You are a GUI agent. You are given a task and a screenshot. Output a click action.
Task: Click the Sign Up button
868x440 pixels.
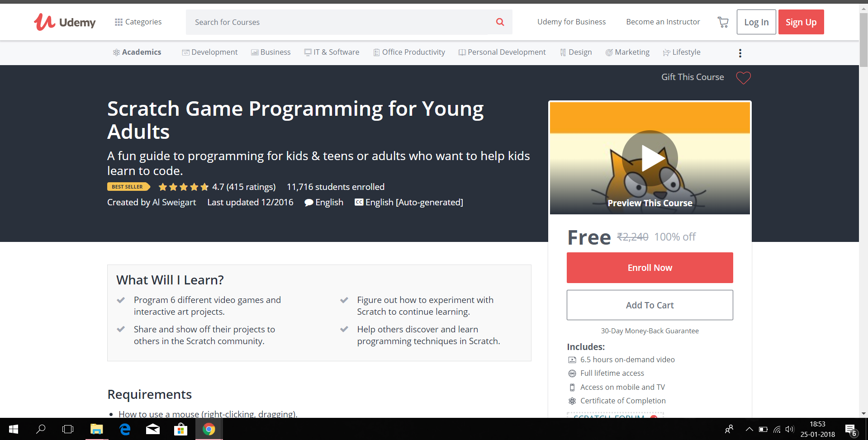tap(801, 22)
